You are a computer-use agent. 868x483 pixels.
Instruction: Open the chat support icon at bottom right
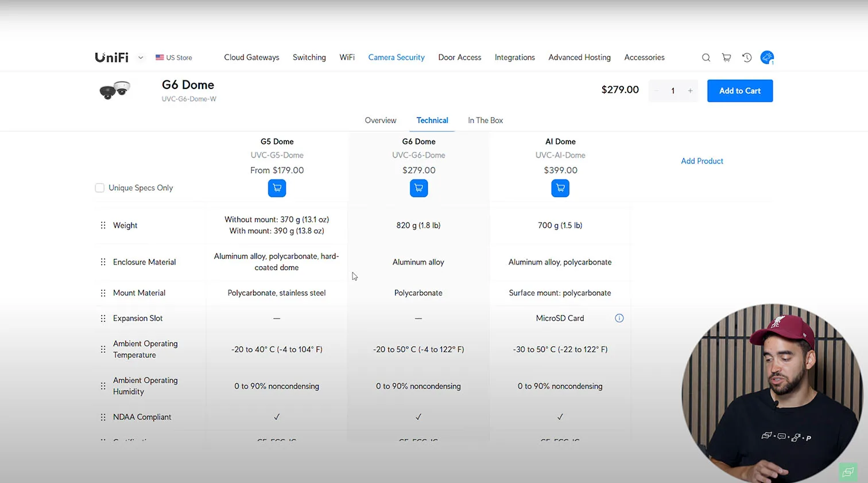848,472
